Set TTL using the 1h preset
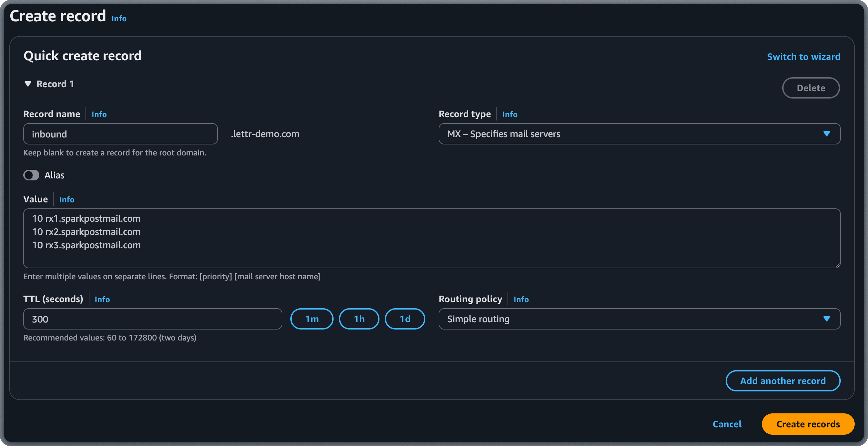This screenshot has width=868, height=446. [359, 319]
